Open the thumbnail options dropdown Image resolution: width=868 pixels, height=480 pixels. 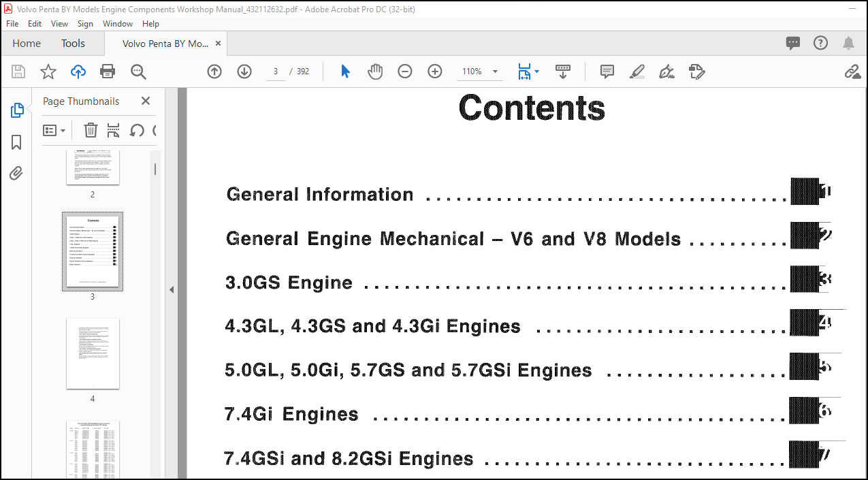pos(54,130)
